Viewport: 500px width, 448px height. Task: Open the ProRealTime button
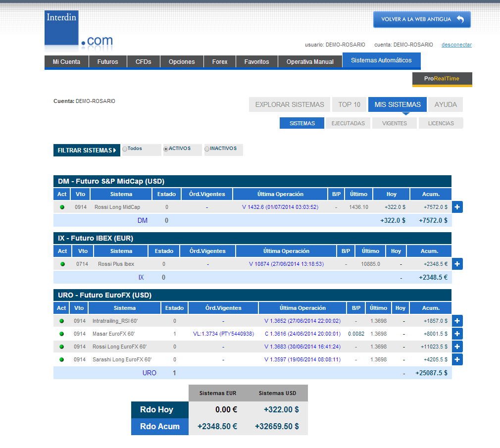pos(442,79)
